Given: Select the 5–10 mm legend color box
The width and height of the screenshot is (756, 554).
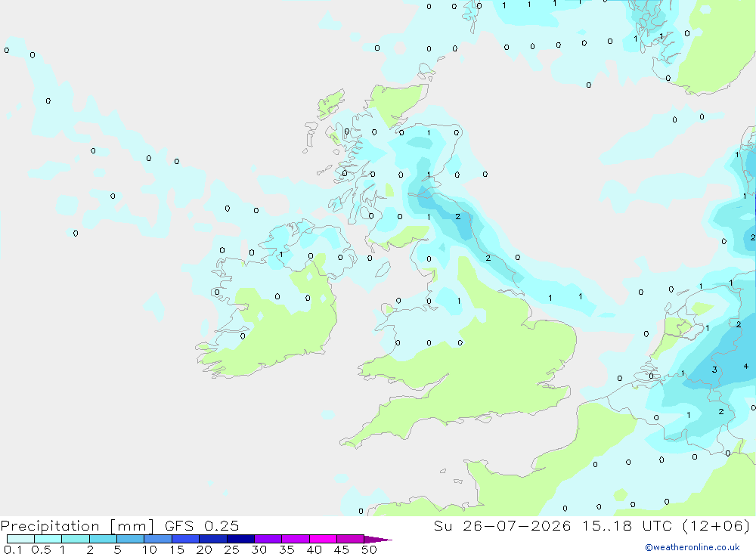Looking at the screenshot, I should coord(131,539).
